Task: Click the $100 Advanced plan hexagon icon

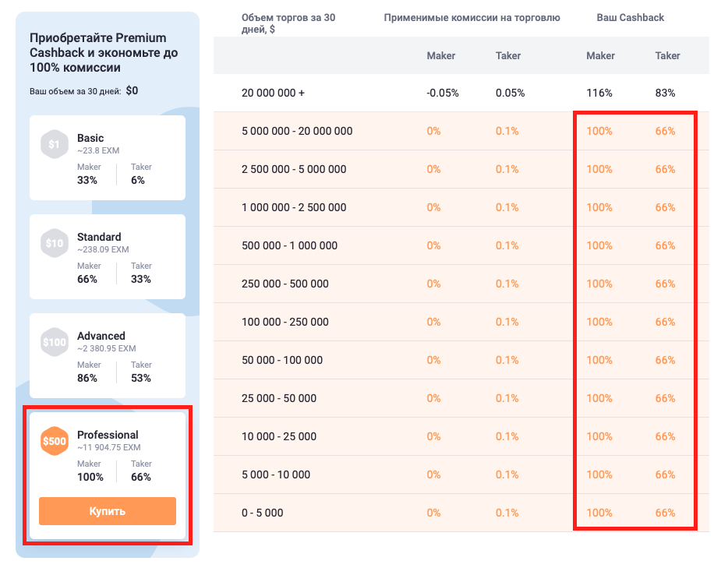Action: (x=54, y=342)
